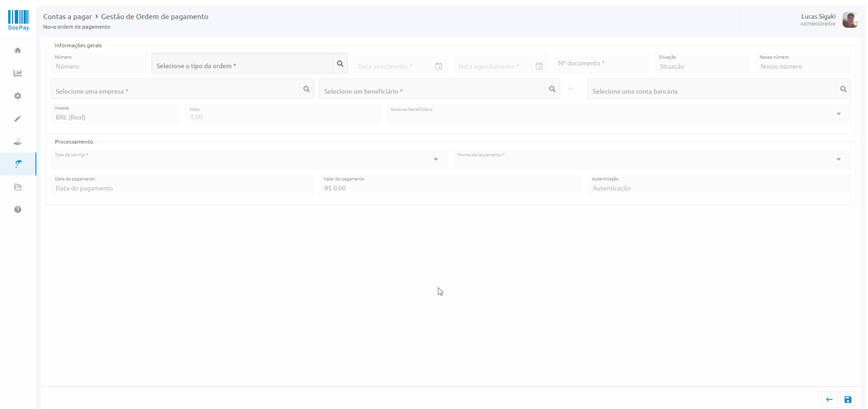Click the bank account search magnifier
868x409 pixels.
[843, 89]
